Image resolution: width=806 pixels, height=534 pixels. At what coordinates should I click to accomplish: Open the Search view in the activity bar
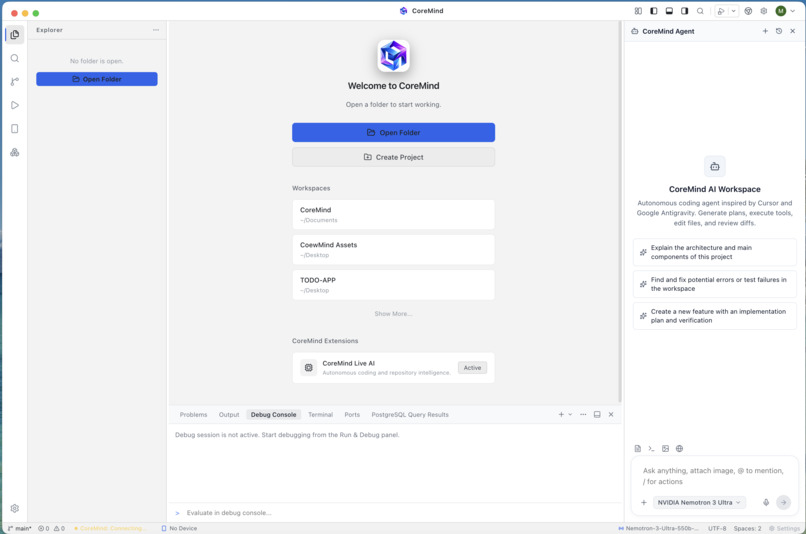click(x=14, y=58)
